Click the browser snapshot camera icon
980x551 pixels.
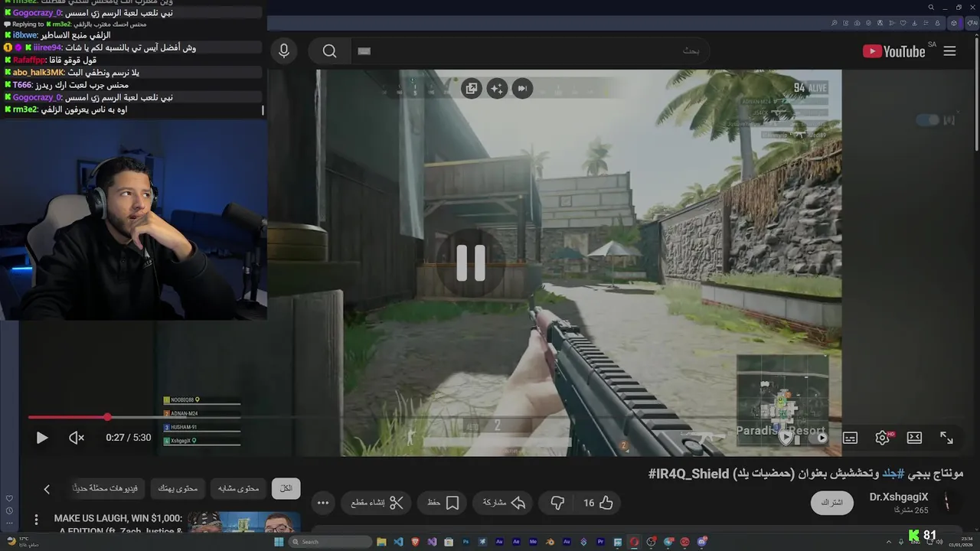(x=857, y=23)
